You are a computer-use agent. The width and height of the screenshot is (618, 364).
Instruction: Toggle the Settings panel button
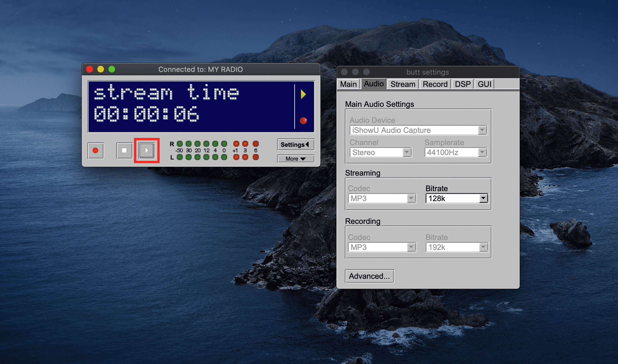point(296,145)
